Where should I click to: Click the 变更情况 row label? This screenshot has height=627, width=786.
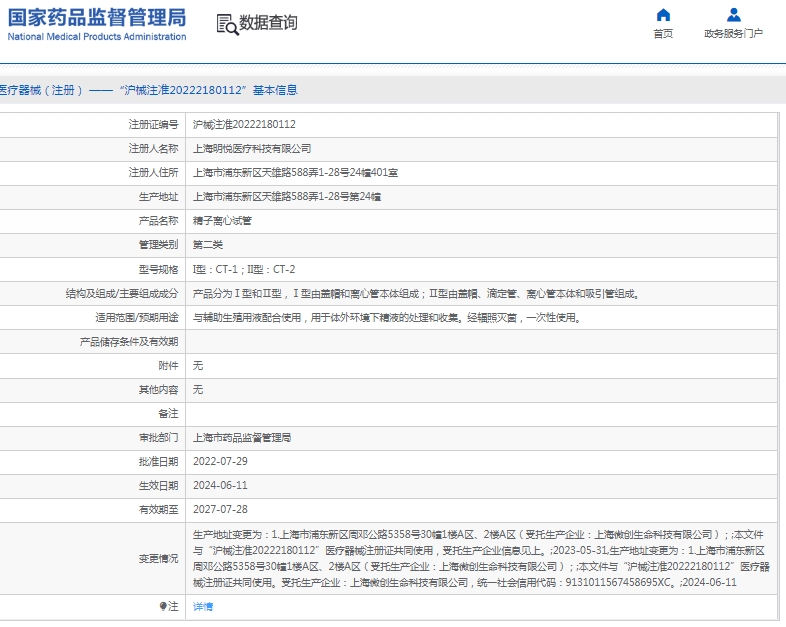[x=158, y=558]
